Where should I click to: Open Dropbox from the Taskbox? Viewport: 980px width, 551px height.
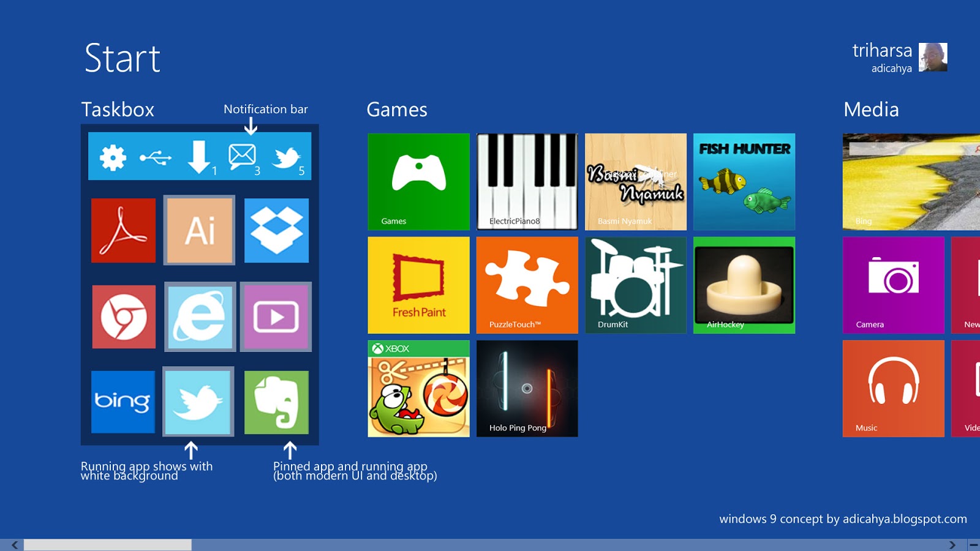pos(276,231)
